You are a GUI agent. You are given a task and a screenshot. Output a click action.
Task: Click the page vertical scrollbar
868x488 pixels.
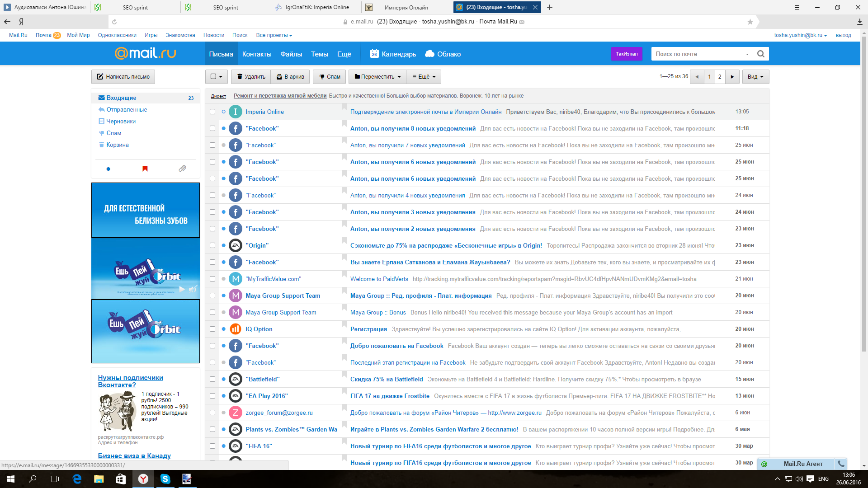point(864,194)
